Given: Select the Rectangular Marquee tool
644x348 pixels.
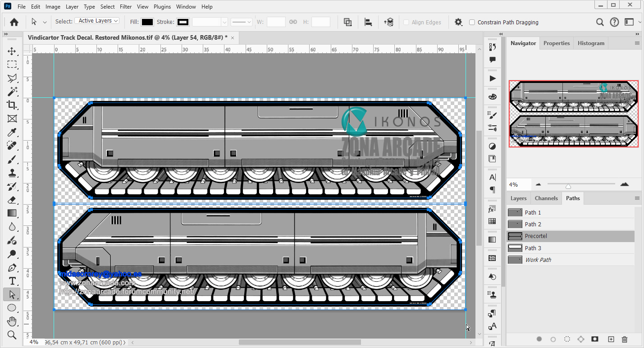Looking at the screenshot, I should click(12, 64).
